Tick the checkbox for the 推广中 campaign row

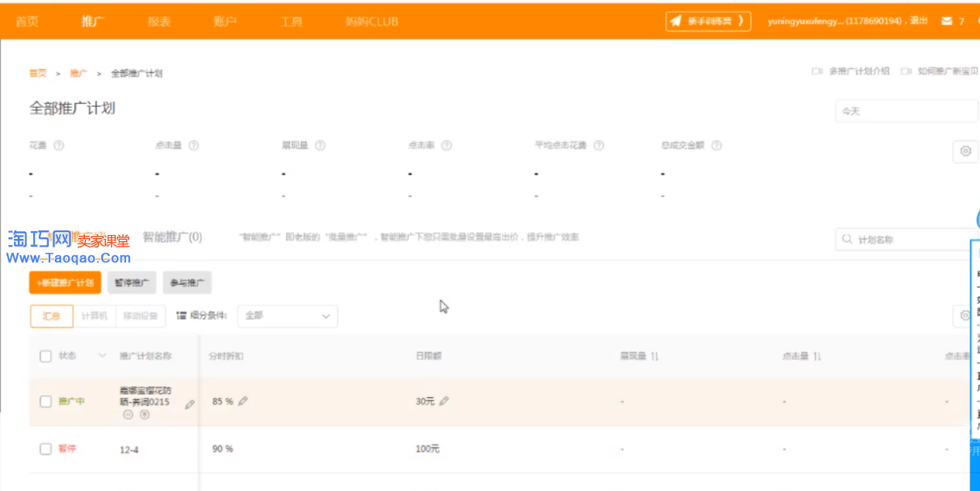coord(46,401)
